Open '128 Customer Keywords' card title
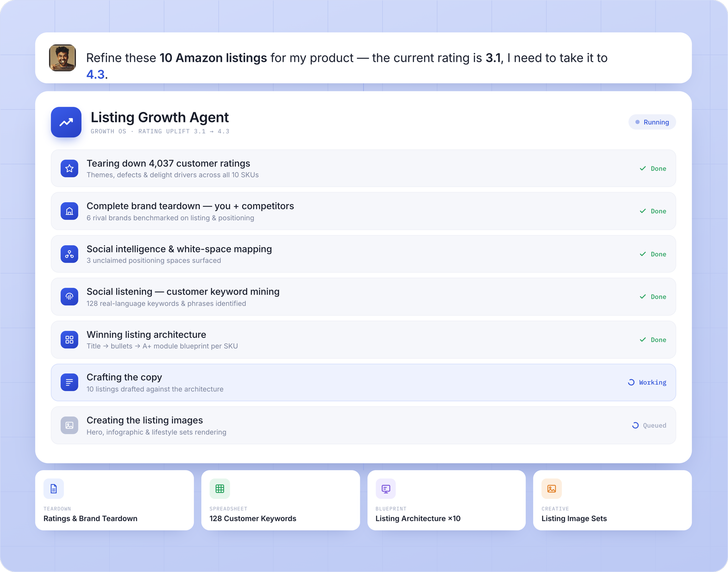This screenshot has width=728, height=572. coord(253,518)
